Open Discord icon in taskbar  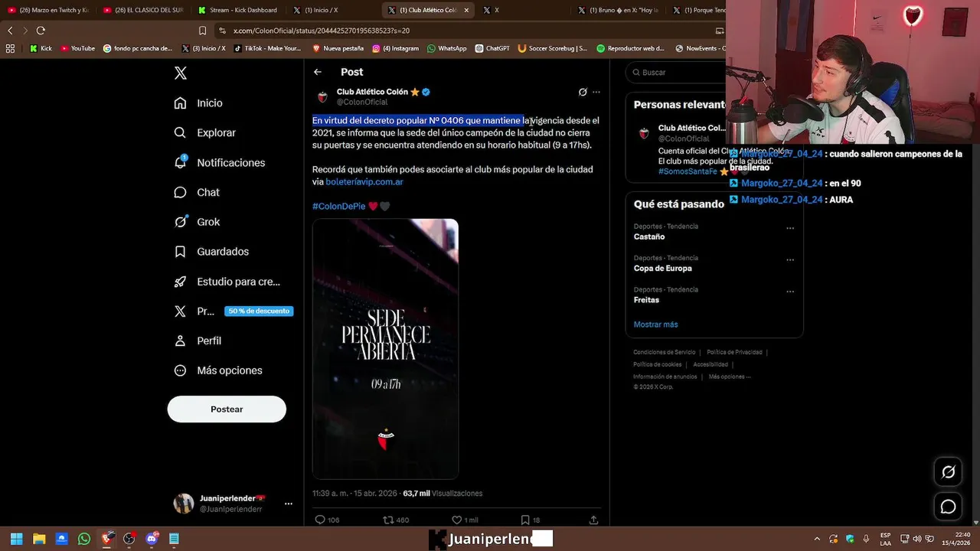pos(152,539)
